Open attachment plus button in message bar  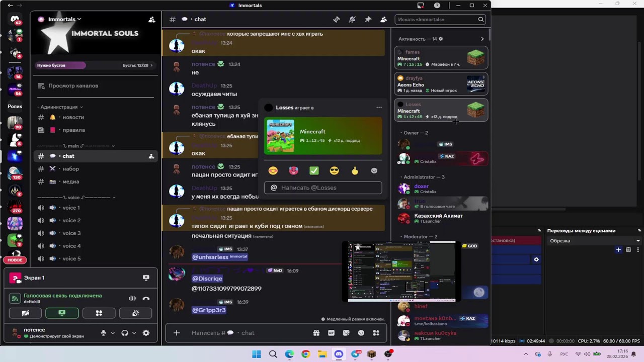(177, 333)
